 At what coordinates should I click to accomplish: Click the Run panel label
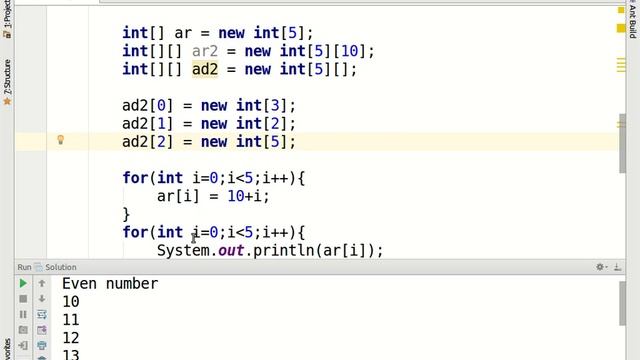pyautogui.click(x=24, y=267)
